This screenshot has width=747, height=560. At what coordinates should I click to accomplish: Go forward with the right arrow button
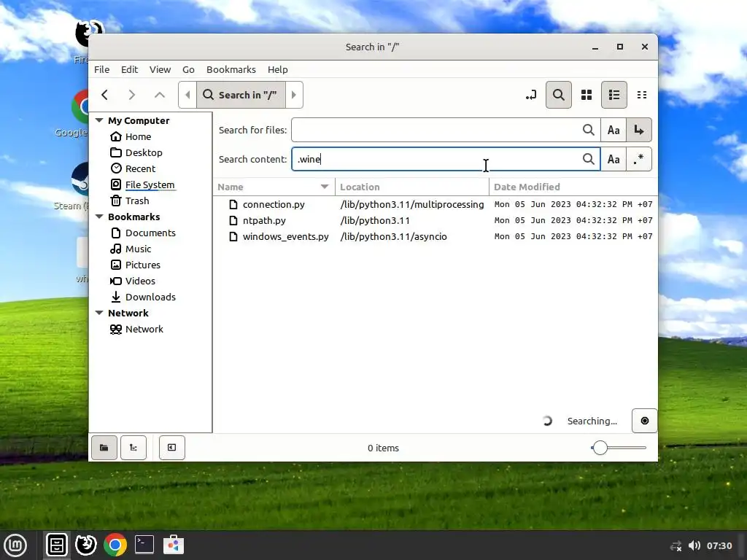coord(132,95)
